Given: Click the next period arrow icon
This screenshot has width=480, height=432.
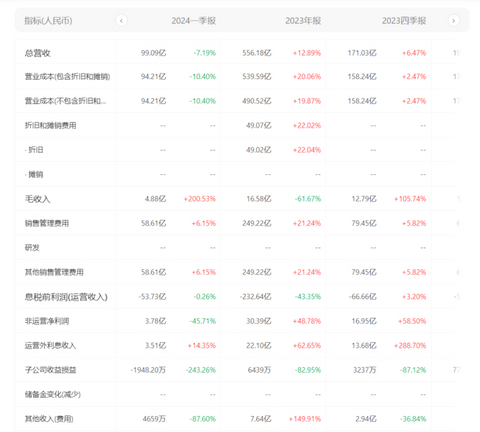Looking at the screenshot, I should tap(453, 21).
